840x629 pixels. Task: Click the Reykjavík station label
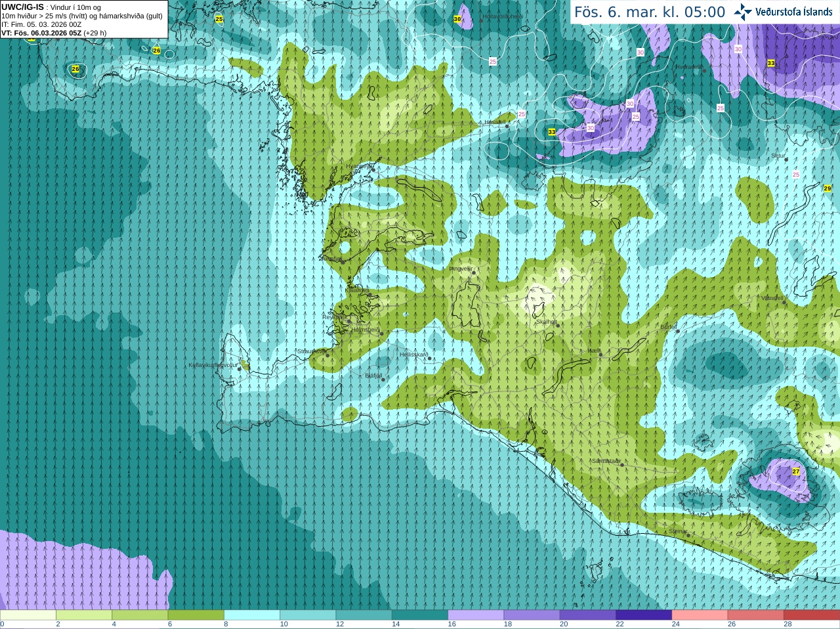[334, 316]
